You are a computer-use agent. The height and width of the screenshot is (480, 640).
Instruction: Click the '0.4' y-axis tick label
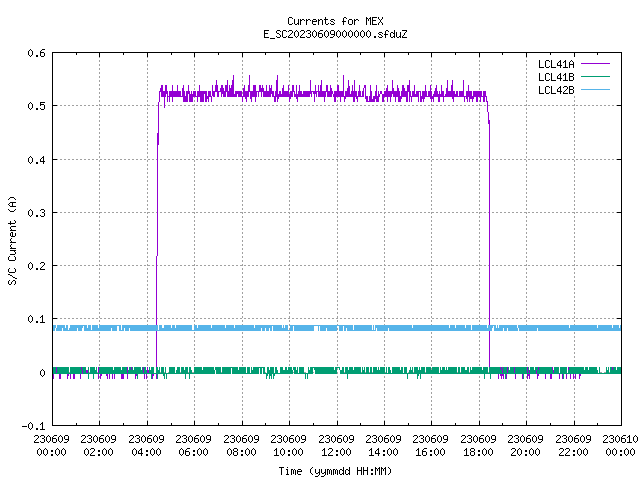[36, 160]
